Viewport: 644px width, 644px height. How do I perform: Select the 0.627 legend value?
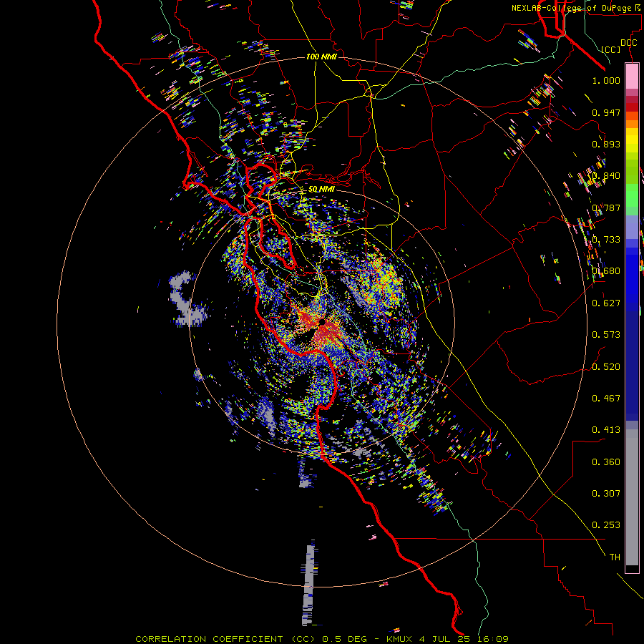606,303
